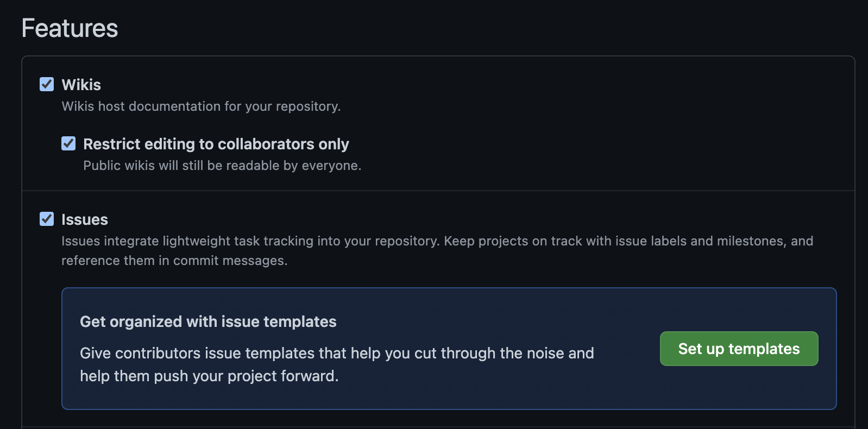Toggle Restrict editing to collaborators only checkbox
The height and width of the screenshot is (429, 868).
68,143
